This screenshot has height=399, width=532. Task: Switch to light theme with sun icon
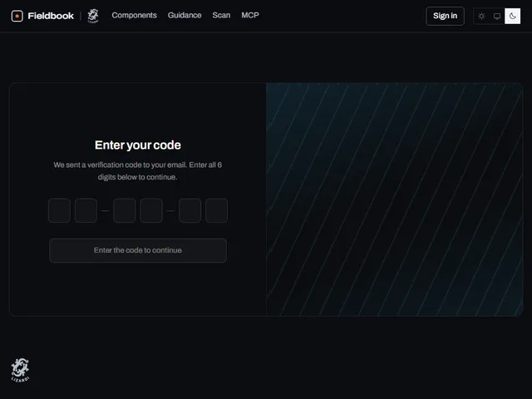tap(481, 16)
